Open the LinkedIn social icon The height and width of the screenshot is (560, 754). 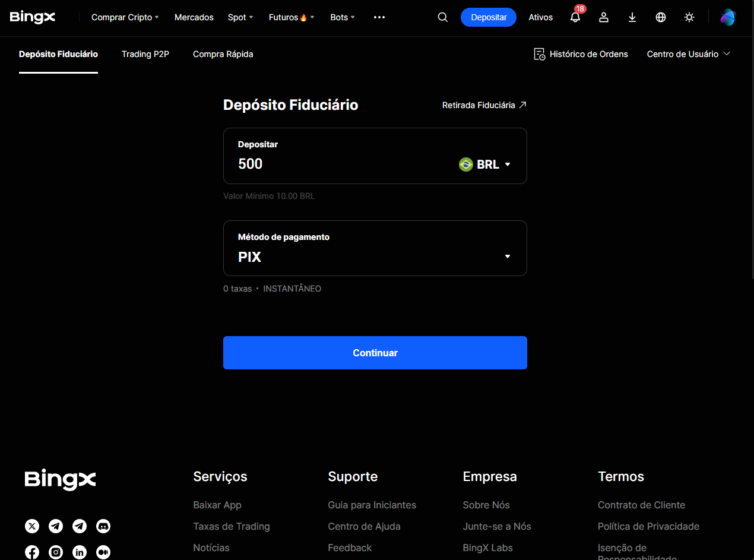point(80,552)
